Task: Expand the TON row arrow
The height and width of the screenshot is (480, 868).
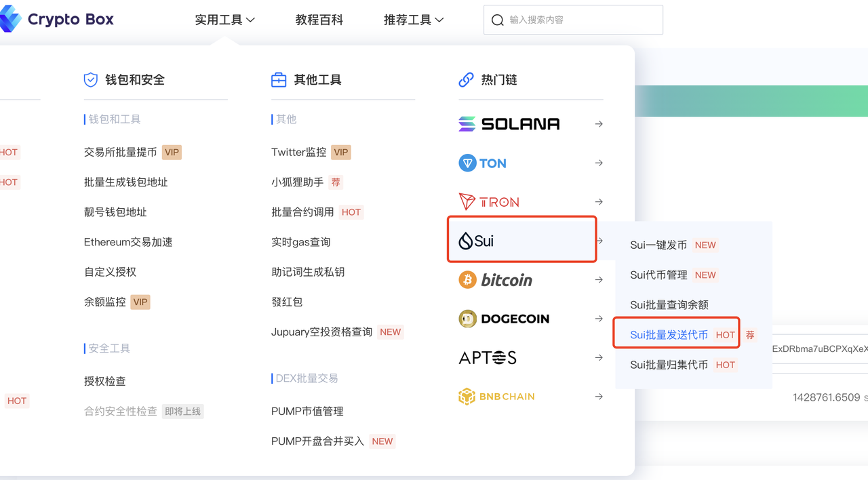Action: pos(599,163)
